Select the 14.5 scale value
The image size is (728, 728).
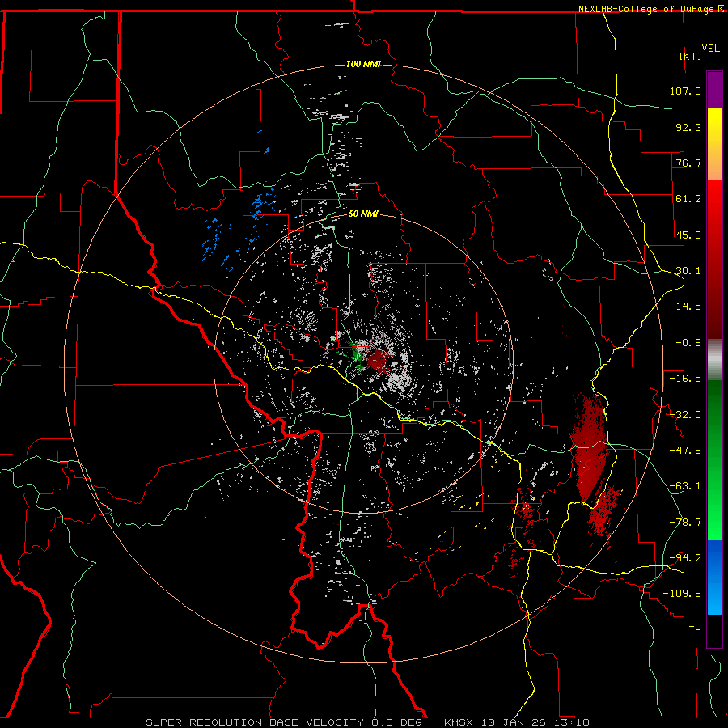tap(688, 307)
